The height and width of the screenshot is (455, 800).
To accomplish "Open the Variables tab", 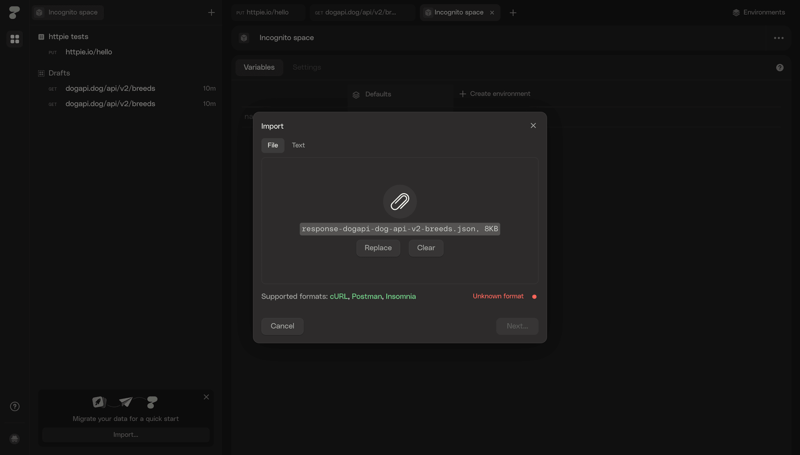I will coord(259,67).
